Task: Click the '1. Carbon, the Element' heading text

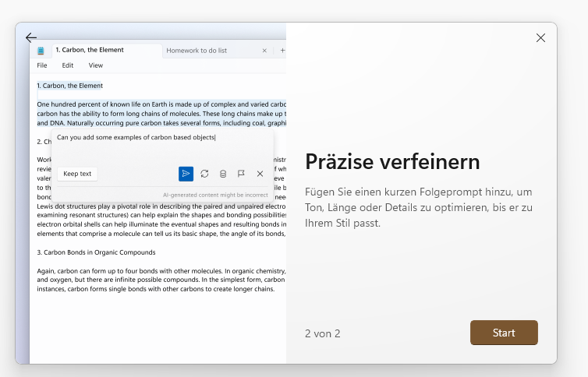Action: point(70,86)
